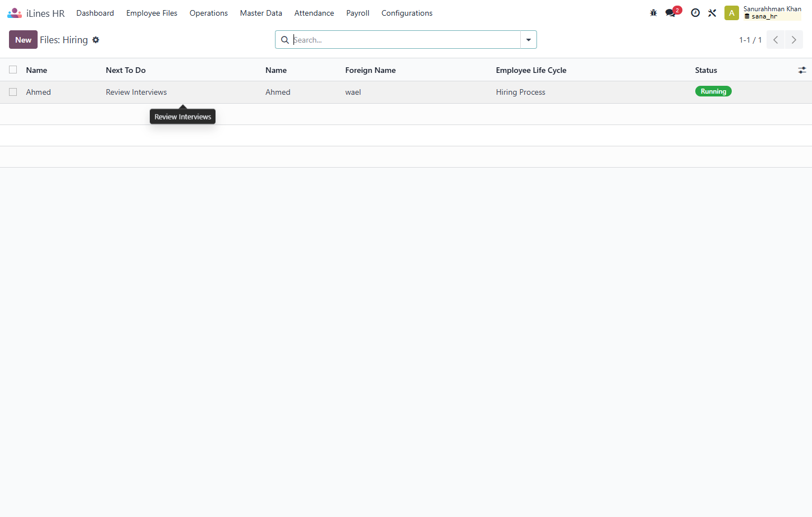This screenshot has height=517, width=812.
Task: Go to previous page arrow
Action: click(776, 40)
